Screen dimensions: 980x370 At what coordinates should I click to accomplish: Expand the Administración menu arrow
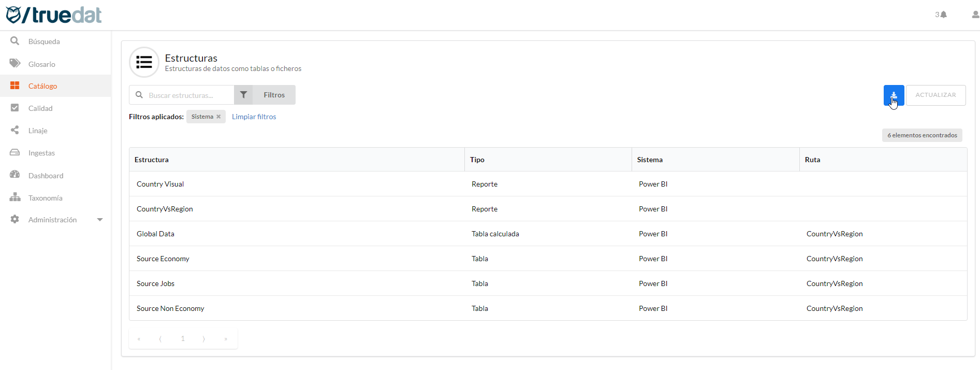coord(100,220)
